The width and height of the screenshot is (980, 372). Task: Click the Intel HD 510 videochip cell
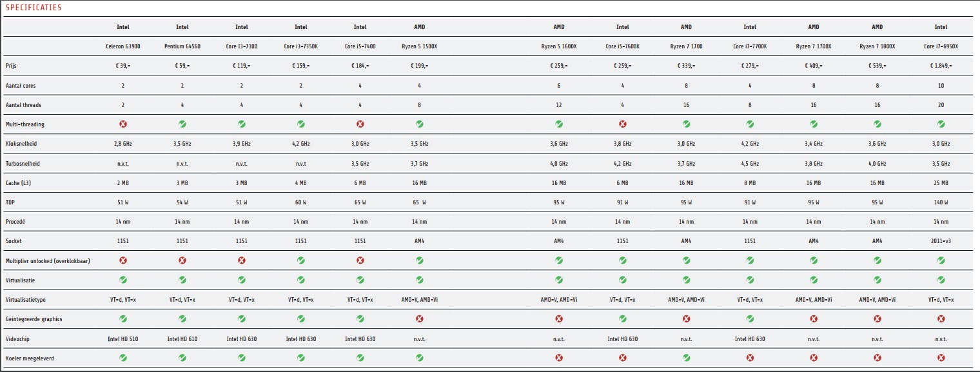tap(123, 338)
